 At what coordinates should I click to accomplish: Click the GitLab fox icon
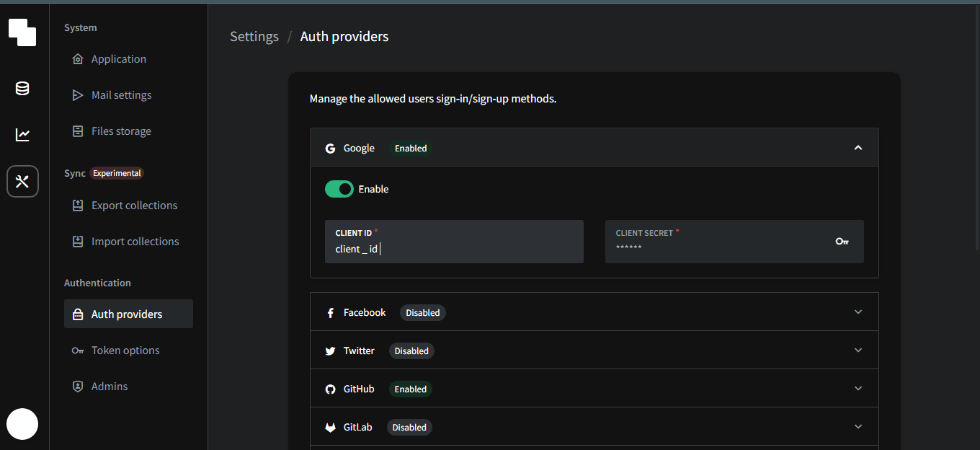(x=330, y=428)
